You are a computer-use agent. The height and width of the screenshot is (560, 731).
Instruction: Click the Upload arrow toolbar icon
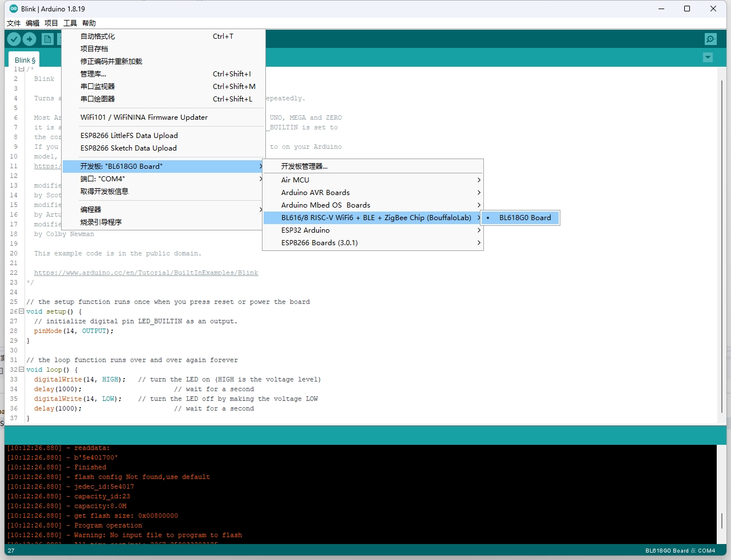(30, 39)
